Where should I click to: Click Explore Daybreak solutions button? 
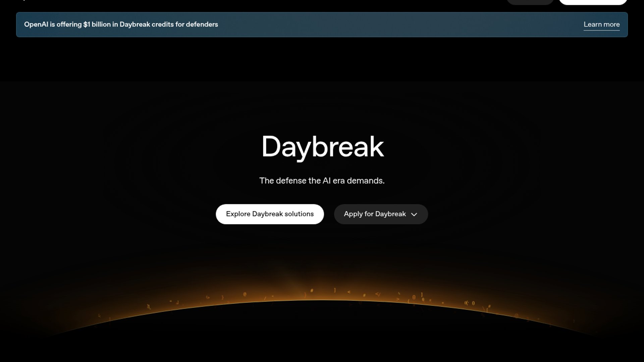pos(270,214)
